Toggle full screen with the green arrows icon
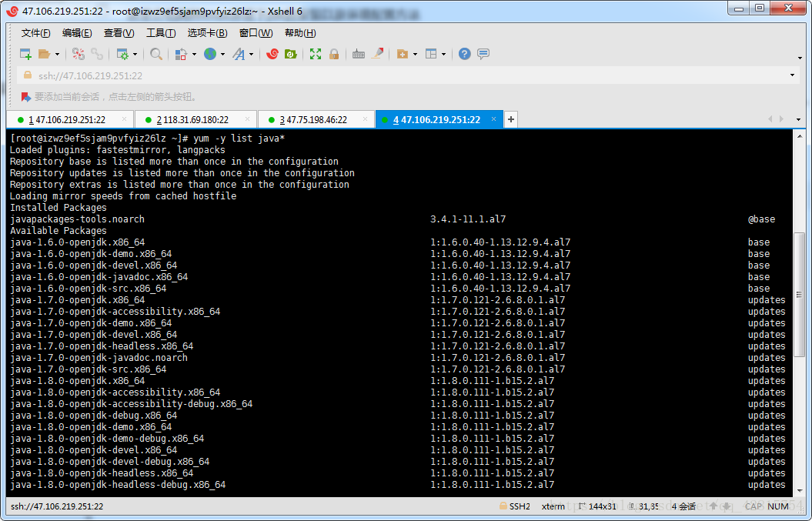812x521 pixels. [316, 54]
